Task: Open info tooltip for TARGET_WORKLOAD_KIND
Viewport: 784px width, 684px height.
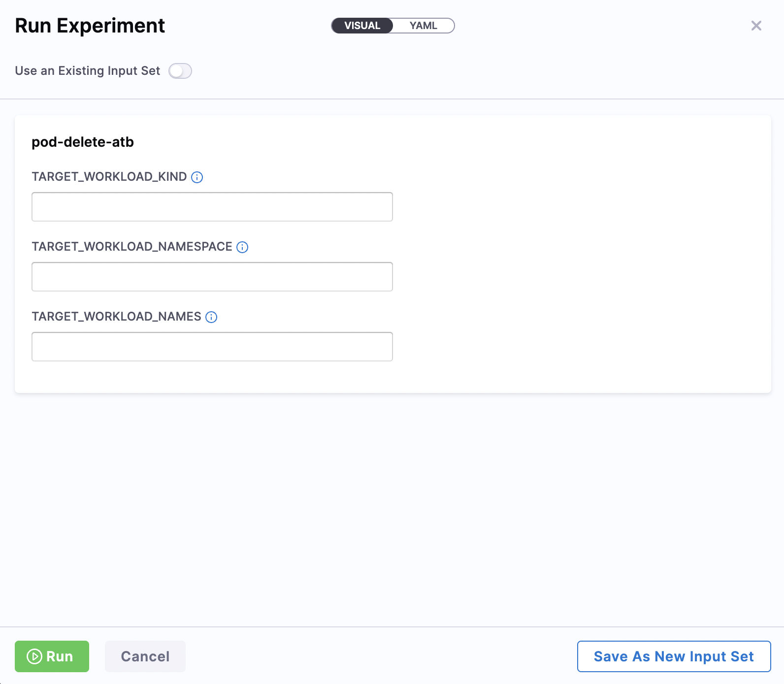Action: click(x=197, y=177)
